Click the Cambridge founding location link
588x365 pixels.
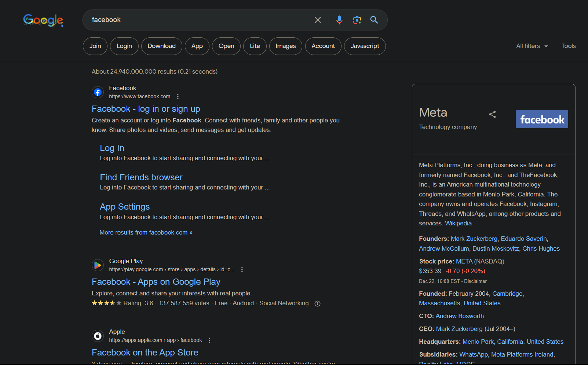[507, 294]
